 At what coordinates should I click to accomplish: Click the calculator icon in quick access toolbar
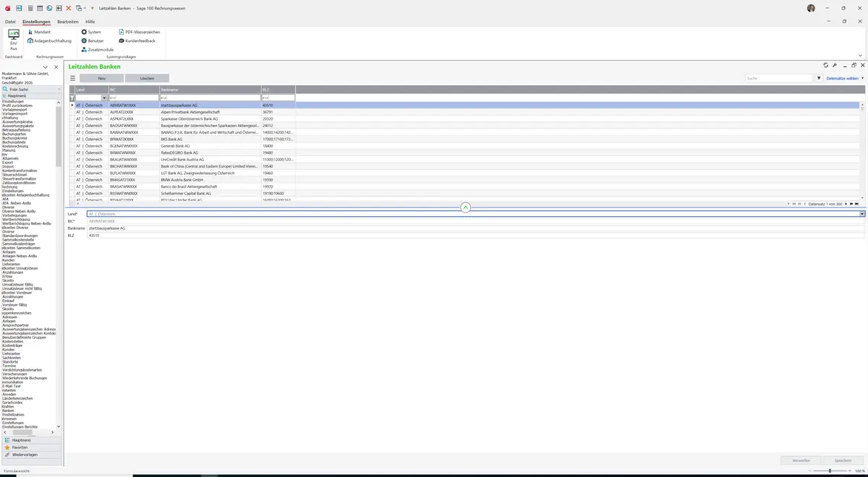[x=29, y=7]
